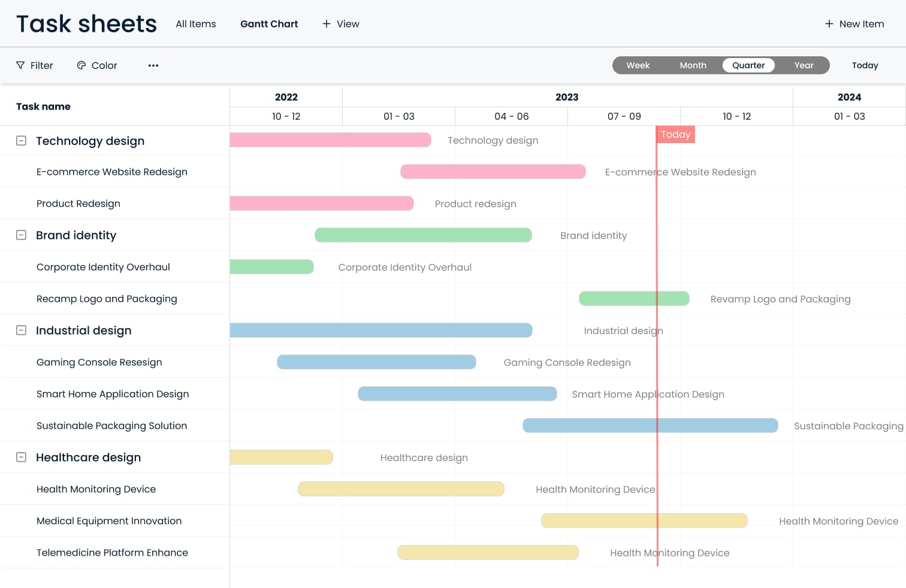
Task: Open the E-commerce Website Redesign task row
Action: click(x=112, y=172)
